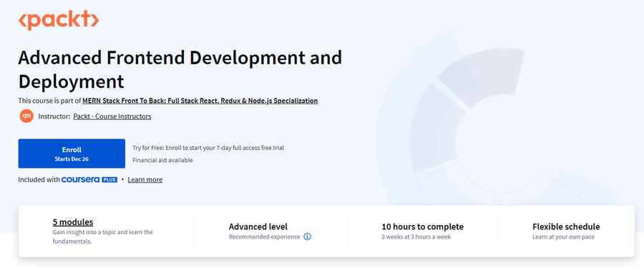
Task: Click the Coursera Plus logo
Action: pyautogui.click(x=89, y=179)
